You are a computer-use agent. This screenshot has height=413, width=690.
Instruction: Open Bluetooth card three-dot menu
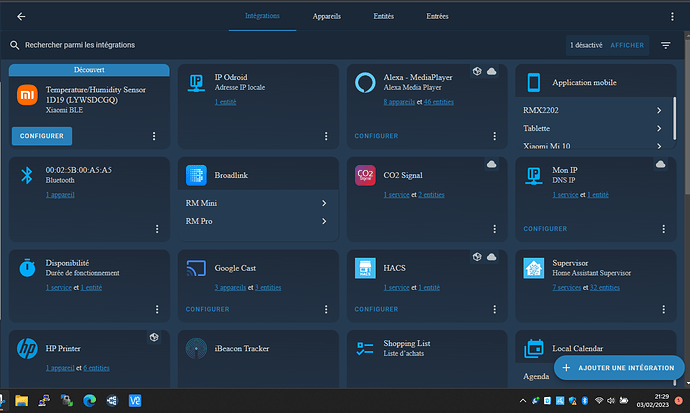click(157, 229)
